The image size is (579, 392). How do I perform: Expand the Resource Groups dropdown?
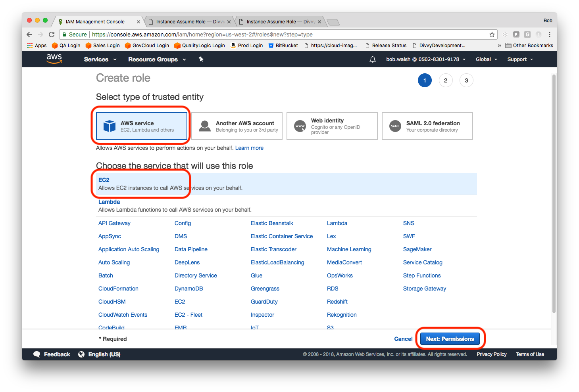pos(157,59)
